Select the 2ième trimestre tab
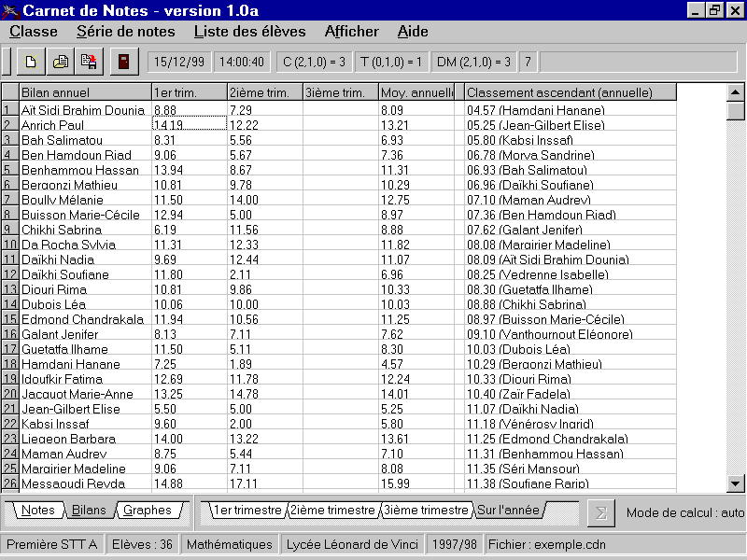Viewport: 747px width, 560px height. point(331,511)
